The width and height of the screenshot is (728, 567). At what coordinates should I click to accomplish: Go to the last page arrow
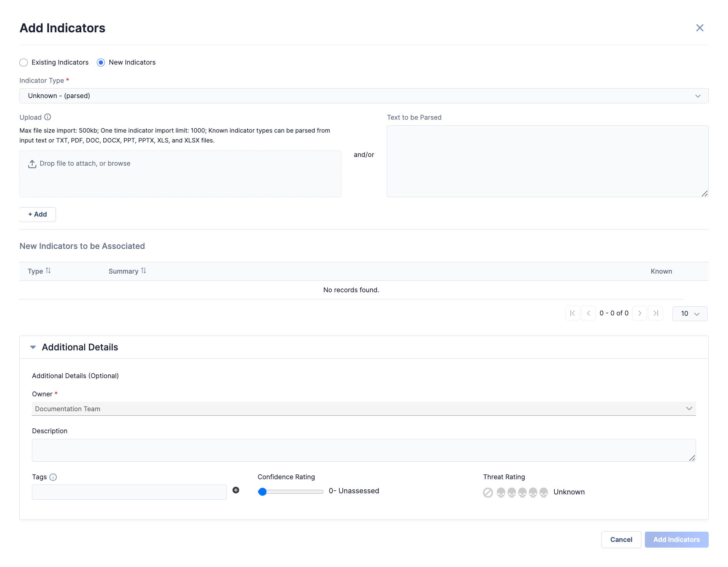[655, 313]
